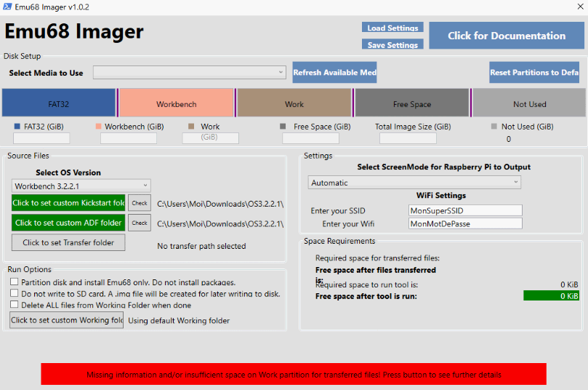Expand the Workbench 3.2.2.1 OS version dropdown

pos(81,186)
